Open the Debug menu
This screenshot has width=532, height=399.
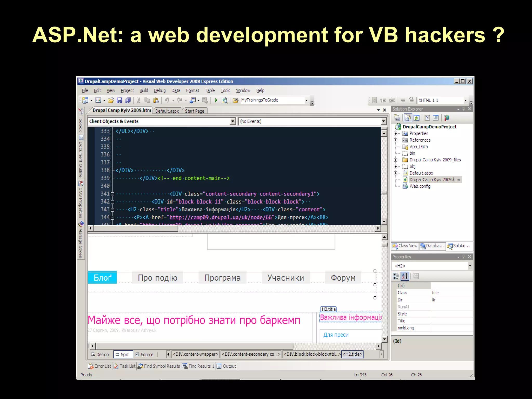coord(159,90)
